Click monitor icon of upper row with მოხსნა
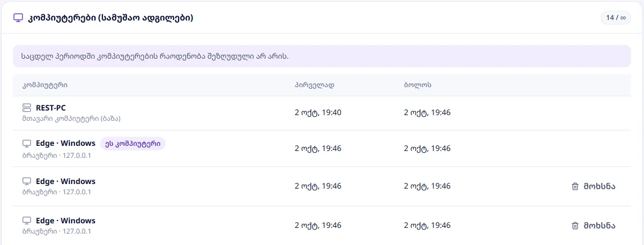644x245 pixels. tap(27, 181)
